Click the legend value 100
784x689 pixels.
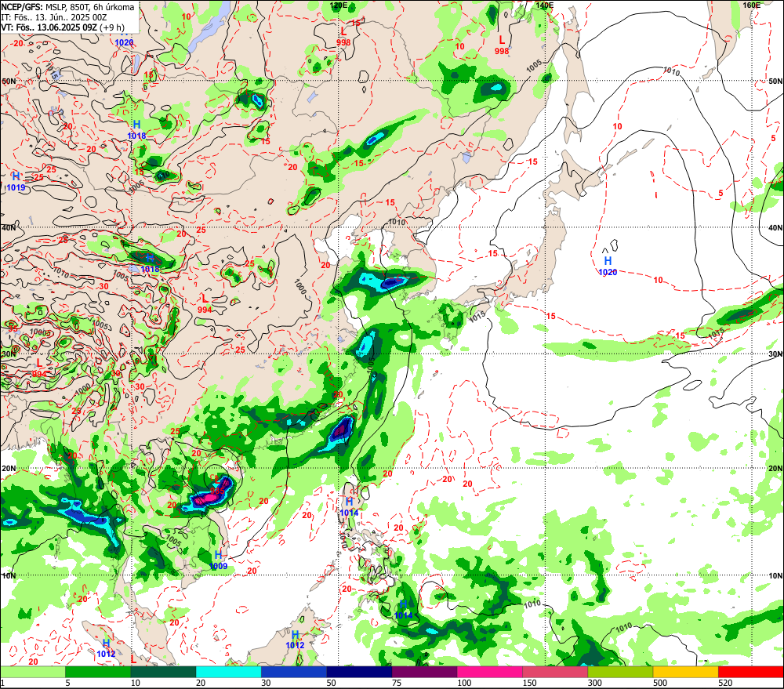tap(464, 683)
